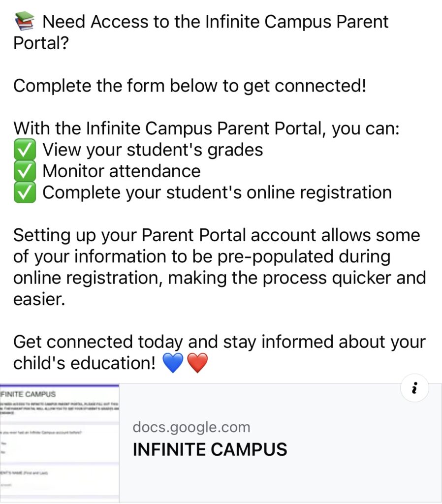Click the 'Monitor attendance' text
Screen dimensions: 442x504
(x=122, y=171)
